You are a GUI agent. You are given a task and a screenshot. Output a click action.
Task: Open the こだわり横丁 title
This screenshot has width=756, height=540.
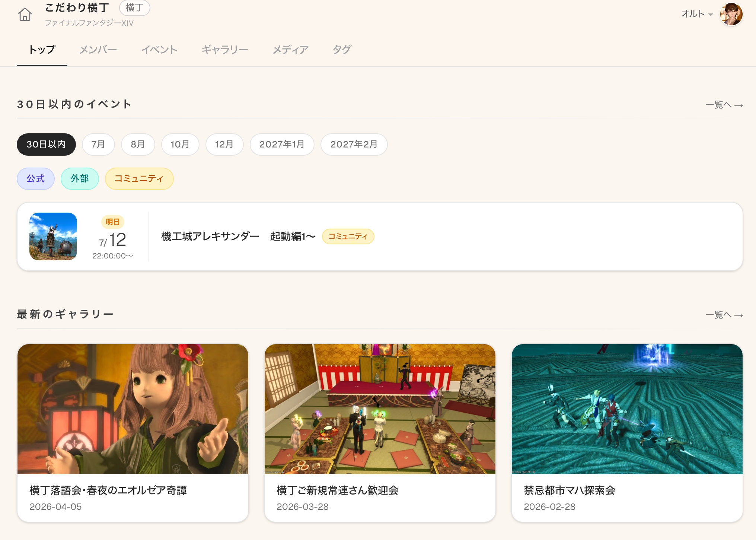(x=77, y=7)
